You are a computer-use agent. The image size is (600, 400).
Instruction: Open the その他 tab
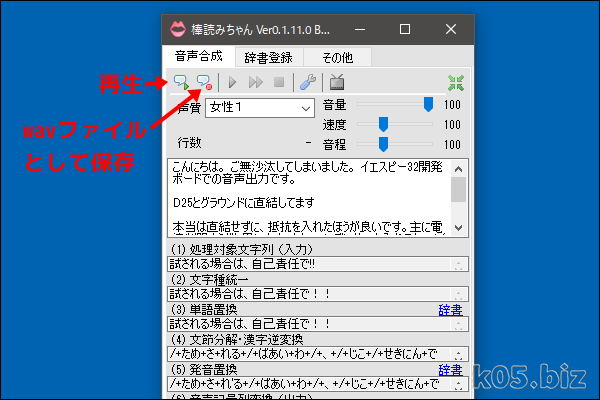pos(338,58)
